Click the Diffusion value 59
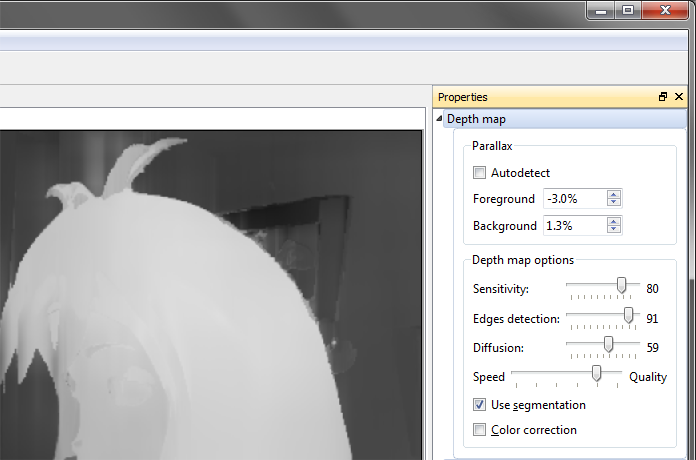The height and width of the screenshot is (460, 696). click(652, 348)
